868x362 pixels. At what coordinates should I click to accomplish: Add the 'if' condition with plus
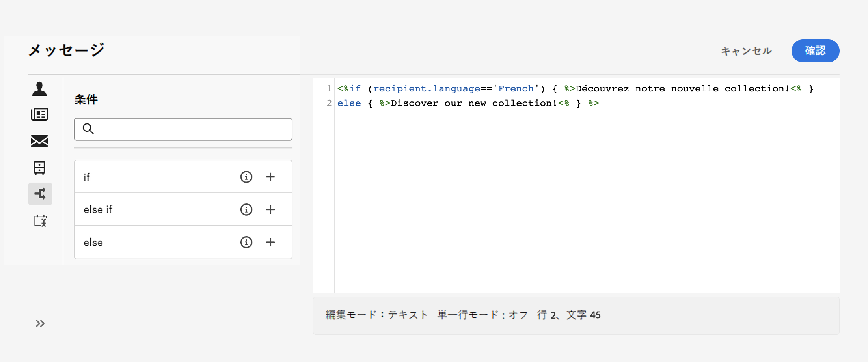click(270, 177)
